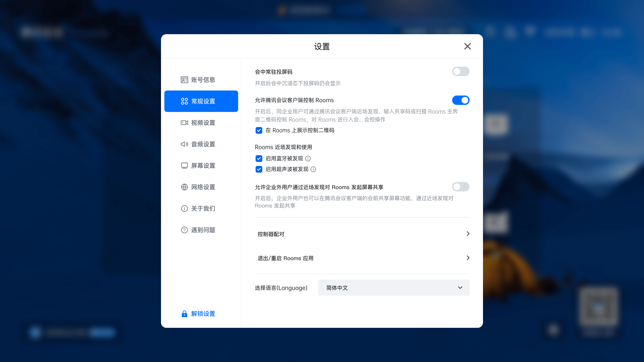Uncheck show control QR code on Rooms
The image size is (644, 362).
coord(259,130)
